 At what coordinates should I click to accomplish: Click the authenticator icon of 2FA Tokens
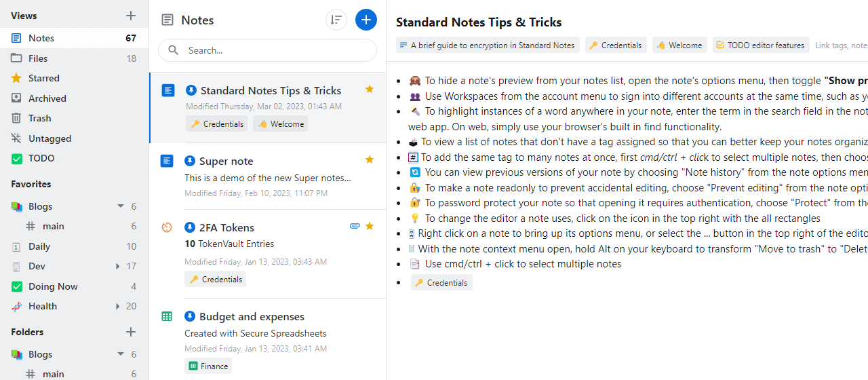click(167, 227)
